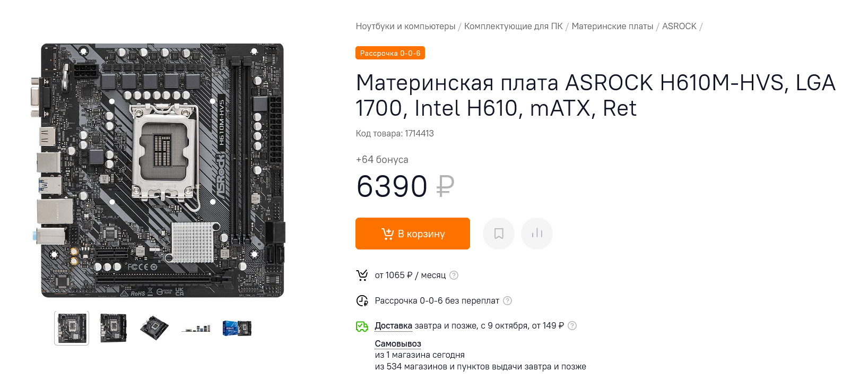Click the installment clock ruble icon

point(362,301)
